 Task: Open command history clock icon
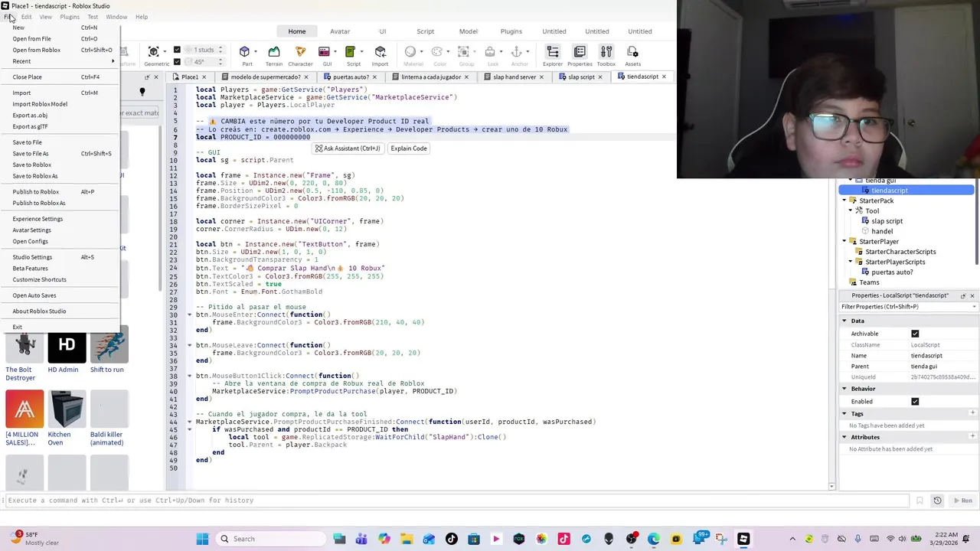pyautogui.click(x=937, y=500)
